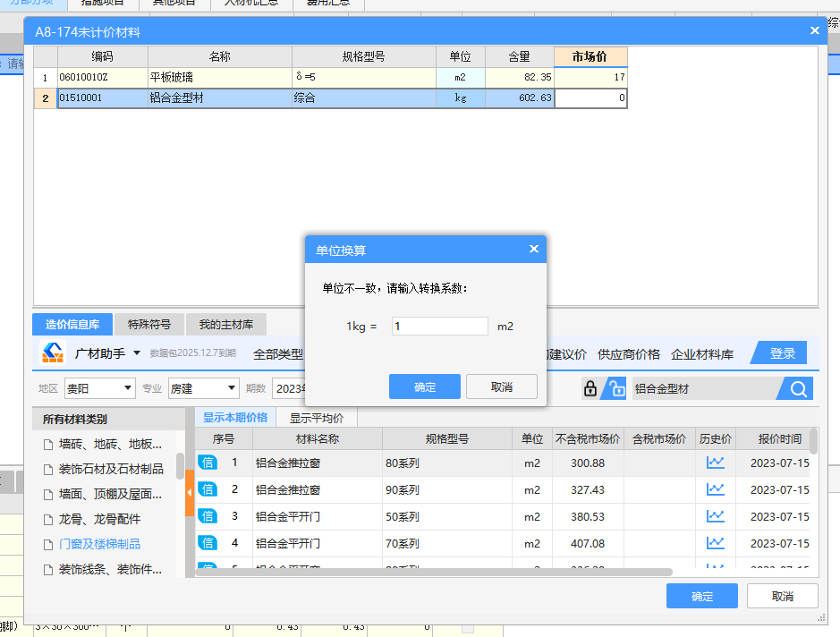Click 01510001 code cell
The width and height of the screenshot is (840, 637).
coord(102,98)
